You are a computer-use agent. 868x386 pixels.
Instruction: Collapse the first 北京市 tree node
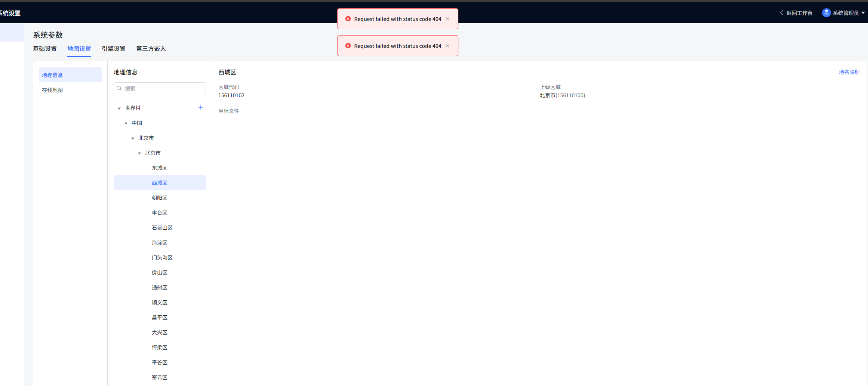(133, 138)
